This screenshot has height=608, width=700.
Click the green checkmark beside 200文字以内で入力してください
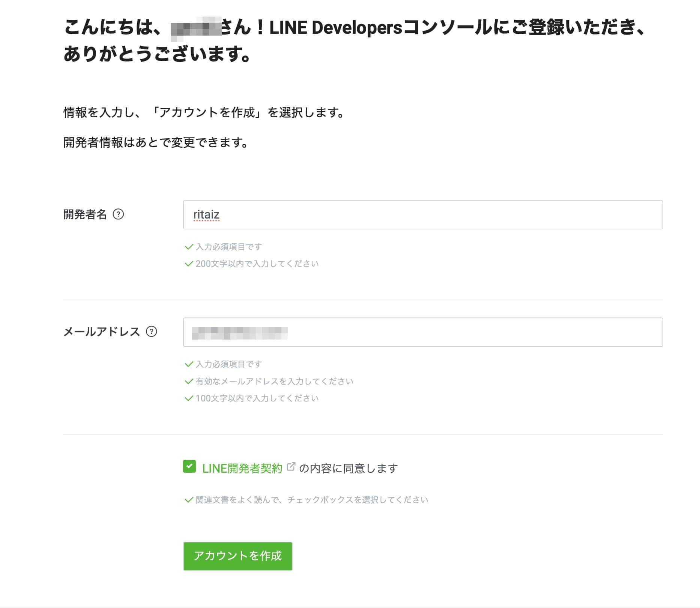(x=189, y=264)
